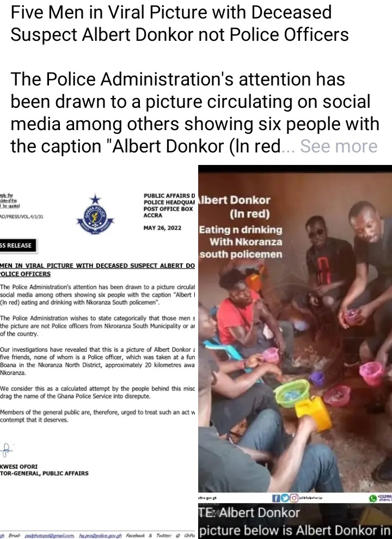Click the post title 'Five Men in Viral Picture'
Image resolution: width=392 pixels, height=539 pixels.
pyautogui.click(x=180, y=23)
